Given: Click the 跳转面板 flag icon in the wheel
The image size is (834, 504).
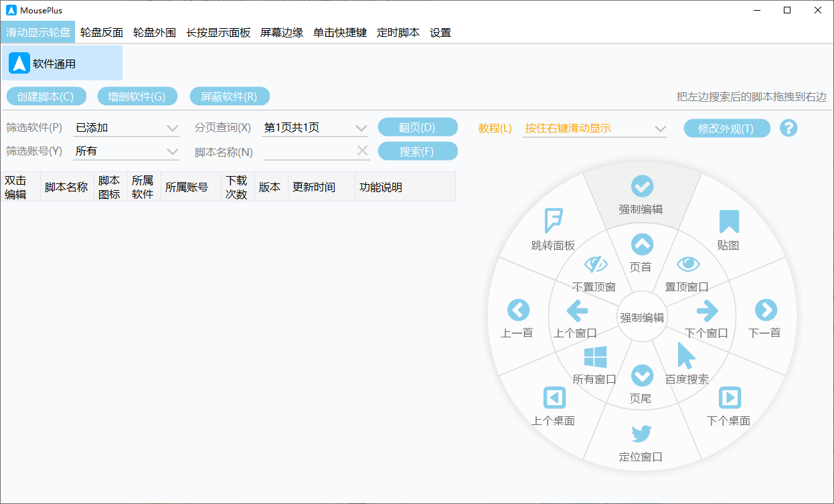Looking at the screenshot, I should coord(555,221).
